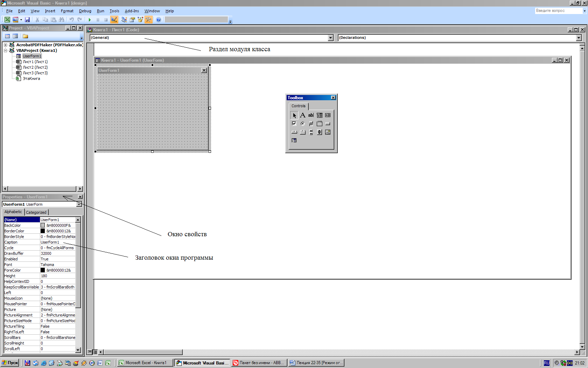Viewport: 588px width, 368px height.
Task: Click the Visual Basic Help question-mark icon
Action: [159, 20]
